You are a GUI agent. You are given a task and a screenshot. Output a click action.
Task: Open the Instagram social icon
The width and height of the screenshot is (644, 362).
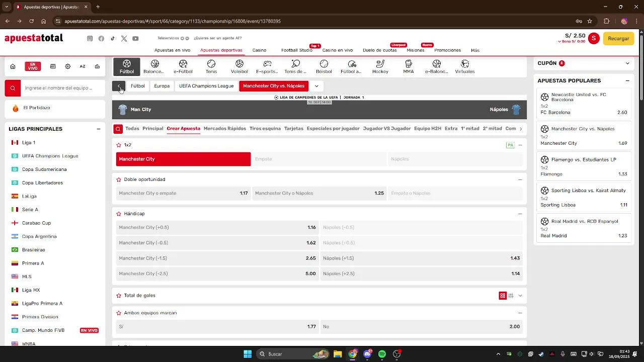pos(90,39)
